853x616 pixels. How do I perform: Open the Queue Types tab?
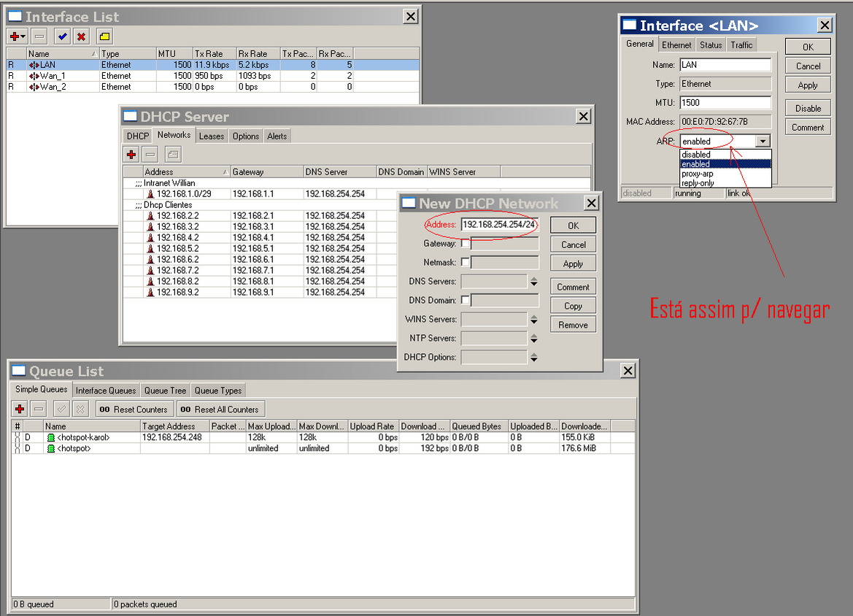[x=218, y=390]
